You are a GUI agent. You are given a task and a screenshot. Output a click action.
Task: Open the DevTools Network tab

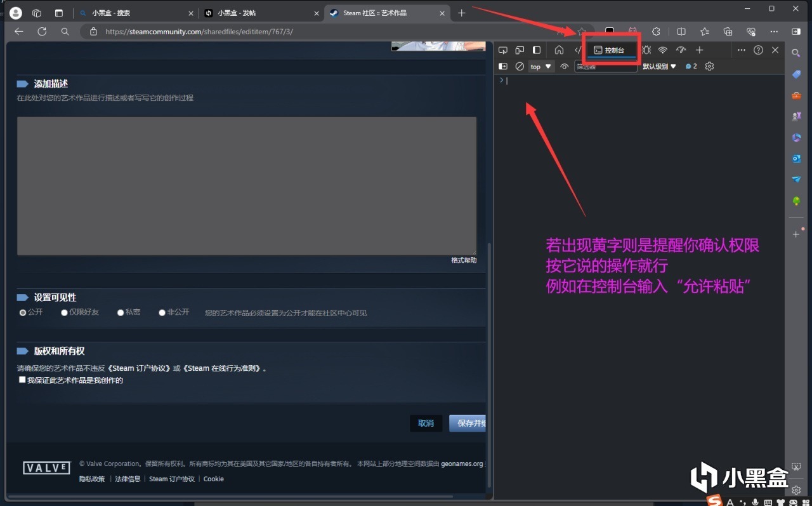tap(663, 50)
